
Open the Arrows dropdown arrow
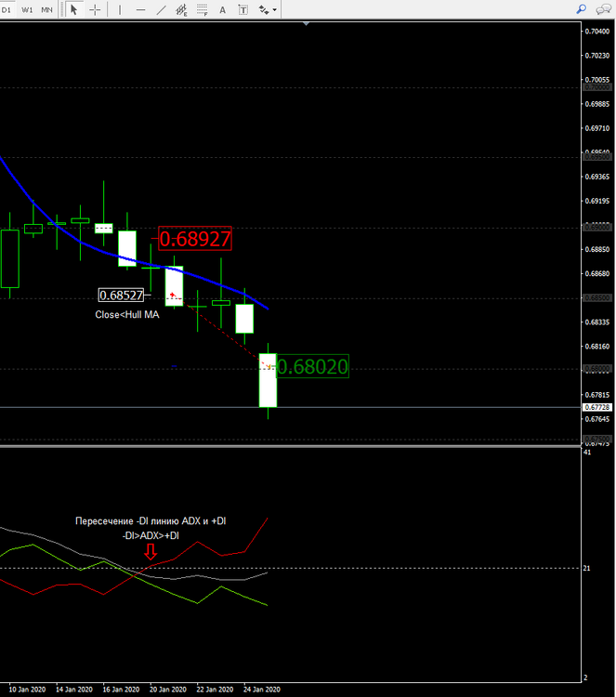[275, 9]
